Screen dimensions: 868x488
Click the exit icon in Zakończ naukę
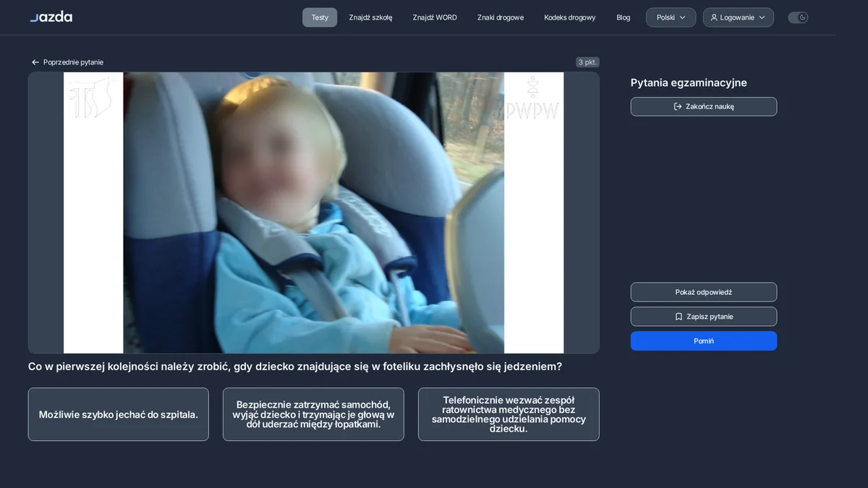[x=678, y=106]
